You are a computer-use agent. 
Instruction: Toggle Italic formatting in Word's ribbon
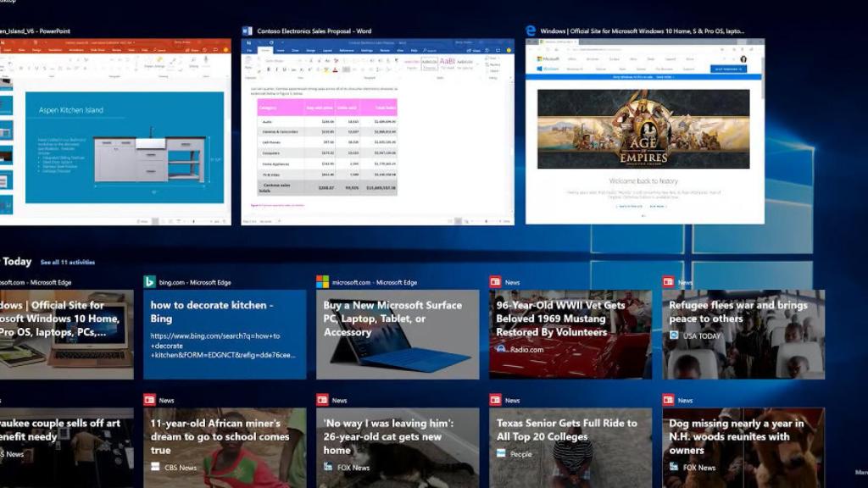pyautogui.click(x=276, y=69)
